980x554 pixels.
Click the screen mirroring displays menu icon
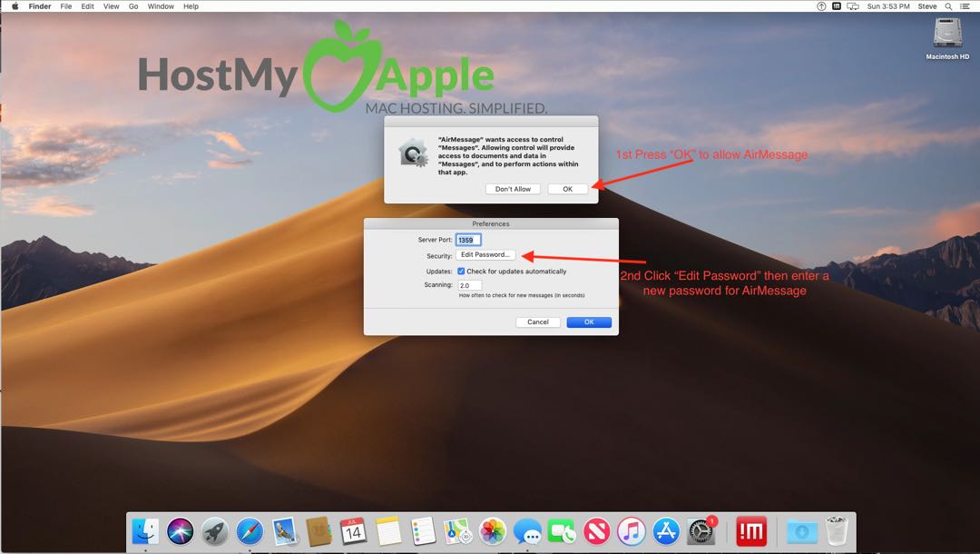(x=853, y=6)
